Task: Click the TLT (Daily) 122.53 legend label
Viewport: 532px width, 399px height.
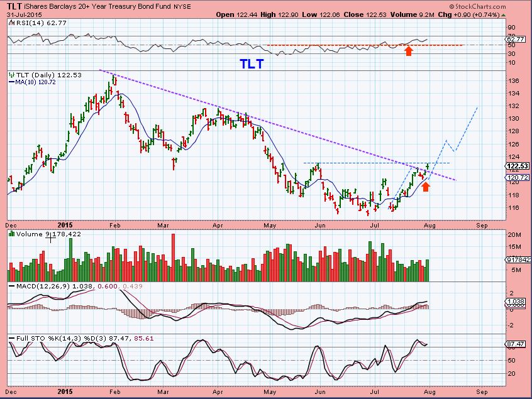Action: coord(49,75)
